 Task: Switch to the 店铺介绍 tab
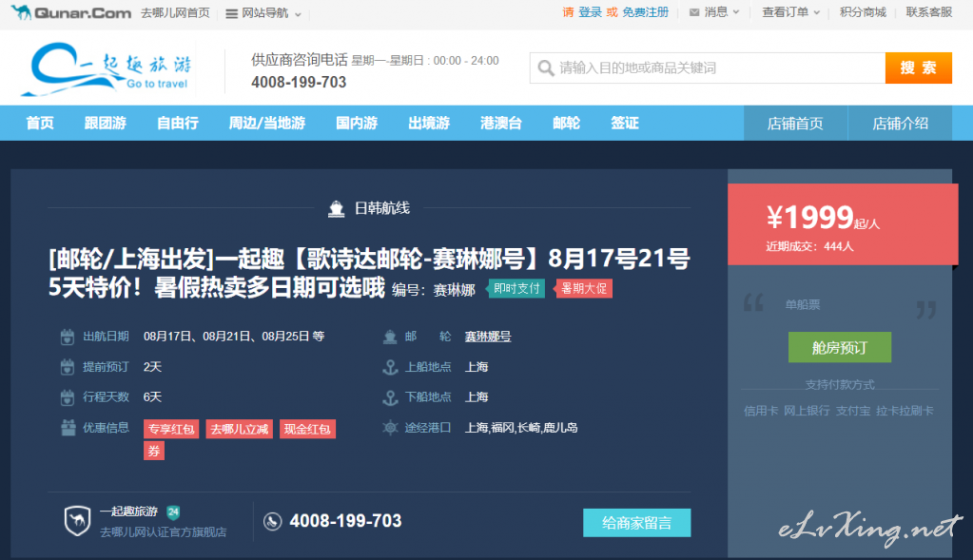coord(901,124)
